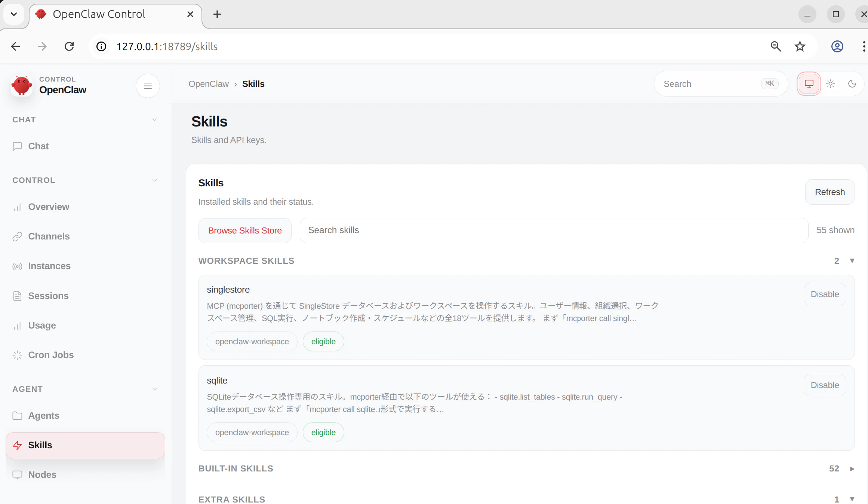Open the browser three-dot menu
The image size is (868, 504).
(x=864, y=46)
